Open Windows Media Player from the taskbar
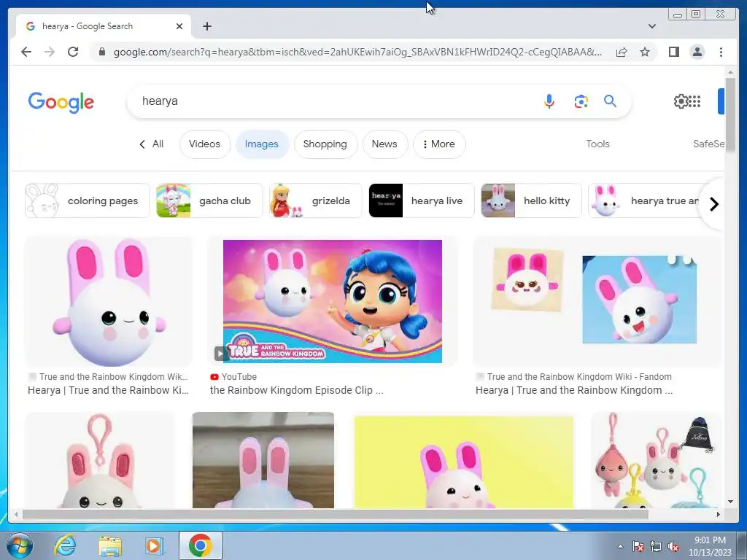The width and height of the screenshot is (747, 560). 154,545
